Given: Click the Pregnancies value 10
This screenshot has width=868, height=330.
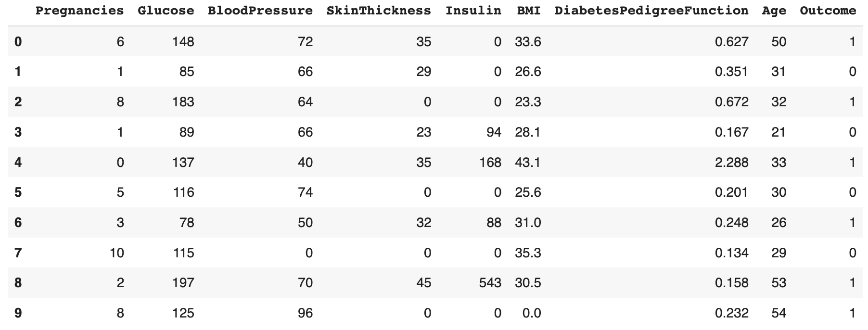Looking at the screenshot, I should click(x=117, y=253).
